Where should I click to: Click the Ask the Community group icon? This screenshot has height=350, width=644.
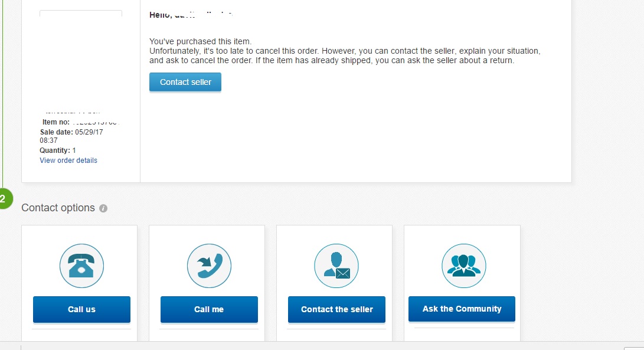point(463,266)
